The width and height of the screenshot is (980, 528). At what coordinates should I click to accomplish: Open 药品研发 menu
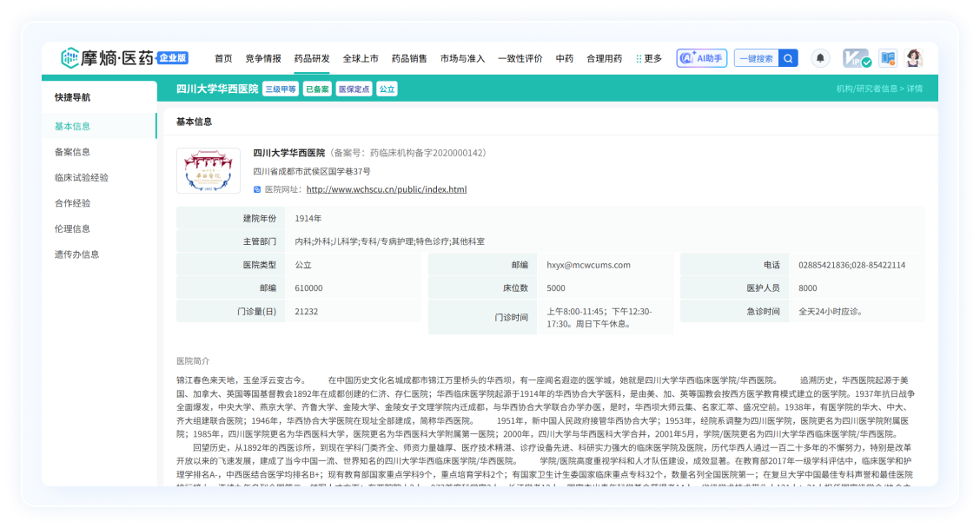click(x=312, y=58)
